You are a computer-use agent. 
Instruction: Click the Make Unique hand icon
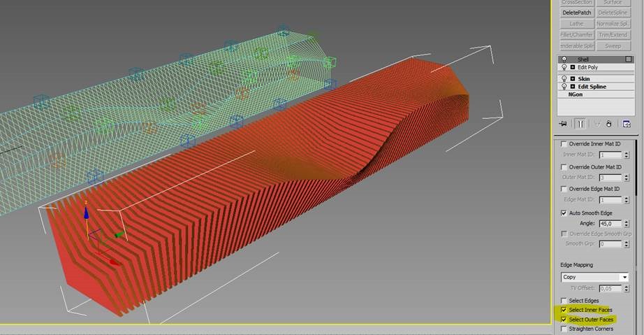pos(609,124)
